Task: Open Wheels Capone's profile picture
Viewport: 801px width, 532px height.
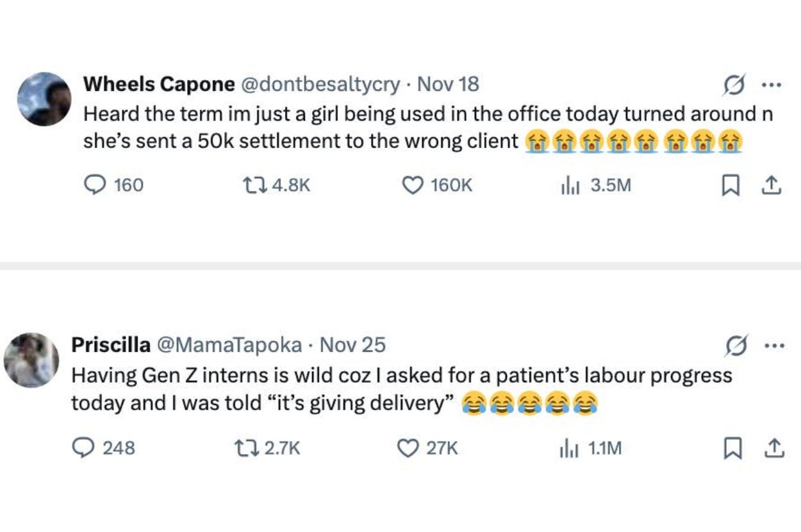Action: click(x=44, y=99)
